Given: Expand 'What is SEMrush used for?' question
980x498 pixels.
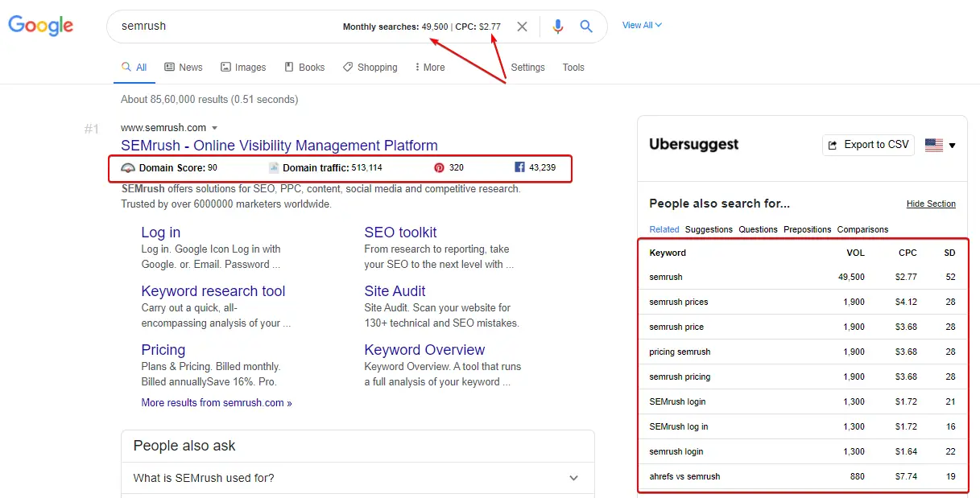Looking at the screenshot, I should coord(358,478).
